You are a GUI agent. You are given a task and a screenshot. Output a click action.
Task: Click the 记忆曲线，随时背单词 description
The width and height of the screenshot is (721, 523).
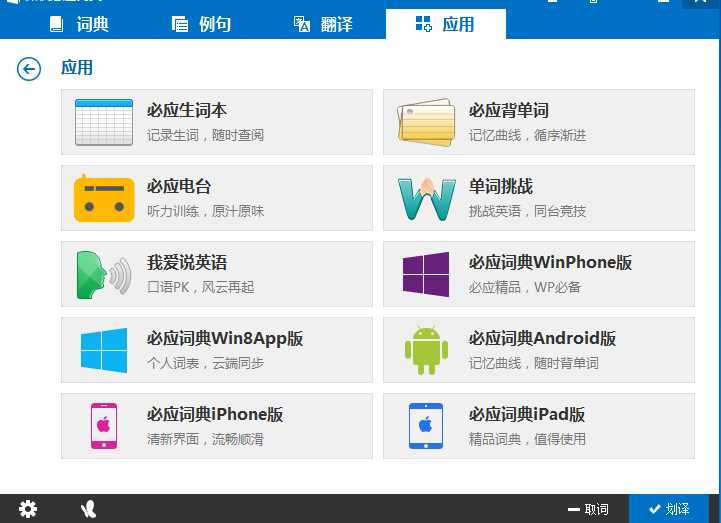point(534,363)
